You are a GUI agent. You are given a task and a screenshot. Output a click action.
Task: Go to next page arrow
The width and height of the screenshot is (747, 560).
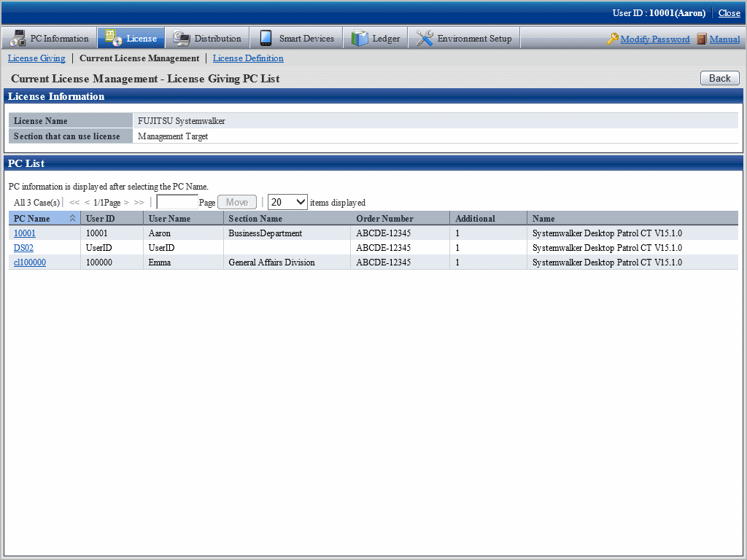tap(126, 203)
